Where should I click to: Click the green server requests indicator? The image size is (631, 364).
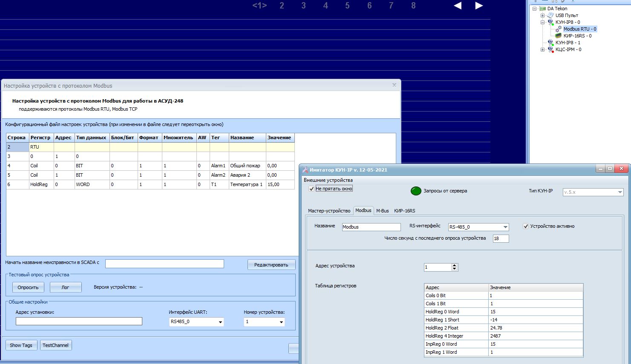[416, 191]
